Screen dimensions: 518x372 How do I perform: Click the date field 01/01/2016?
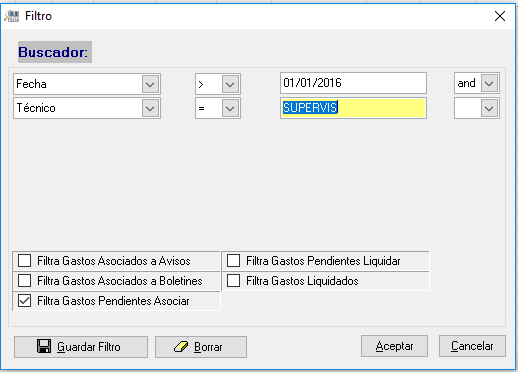(353, 83)
